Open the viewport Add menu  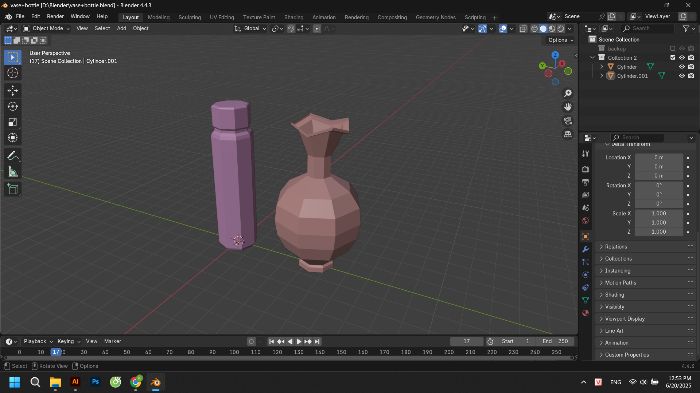click(x=121, y=28)
